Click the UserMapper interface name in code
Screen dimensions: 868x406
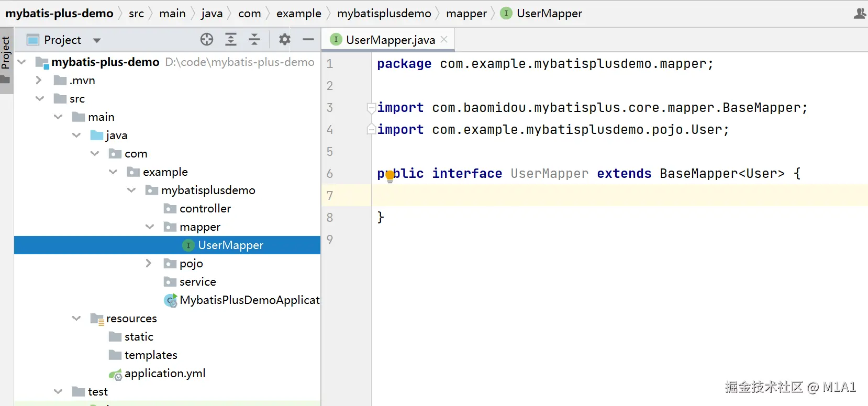[x=549, y=174]
